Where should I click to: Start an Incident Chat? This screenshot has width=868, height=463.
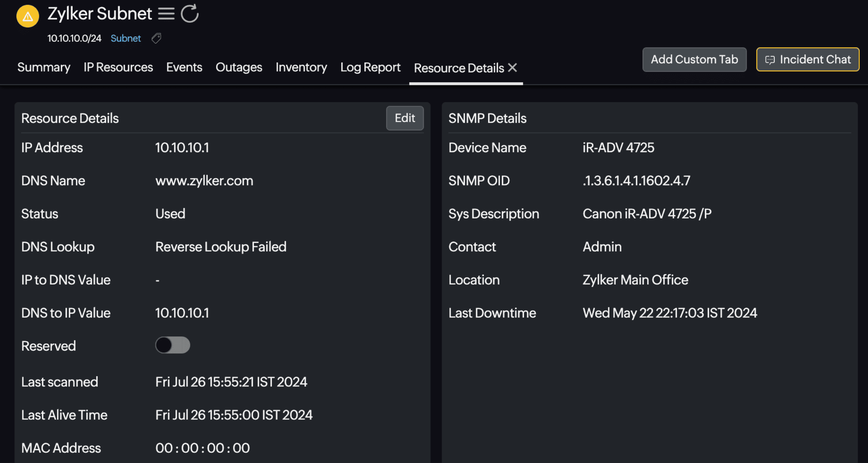pos(808,59)
